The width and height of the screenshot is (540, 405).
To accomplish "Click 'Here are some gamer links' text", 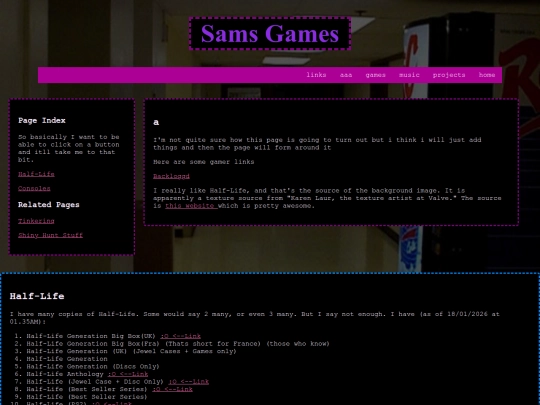I will click(x=204, y=162).
